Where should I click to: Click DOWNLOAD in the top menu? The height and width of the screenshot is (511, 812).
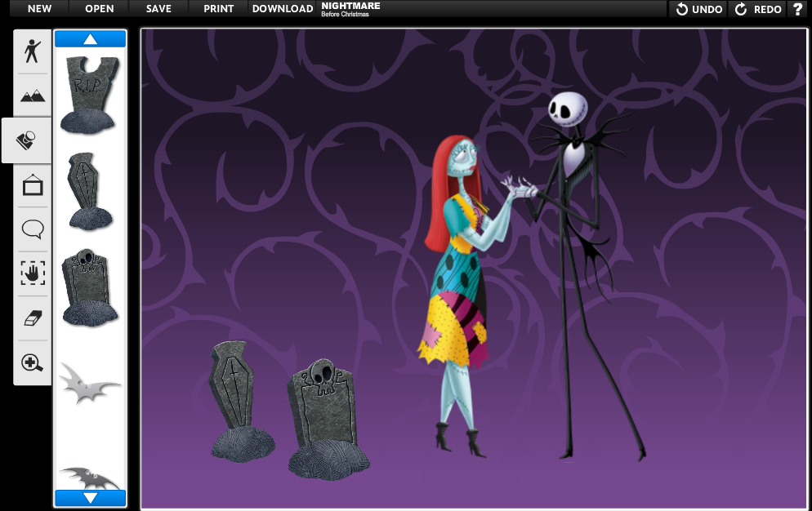click(x=283, y=9)
